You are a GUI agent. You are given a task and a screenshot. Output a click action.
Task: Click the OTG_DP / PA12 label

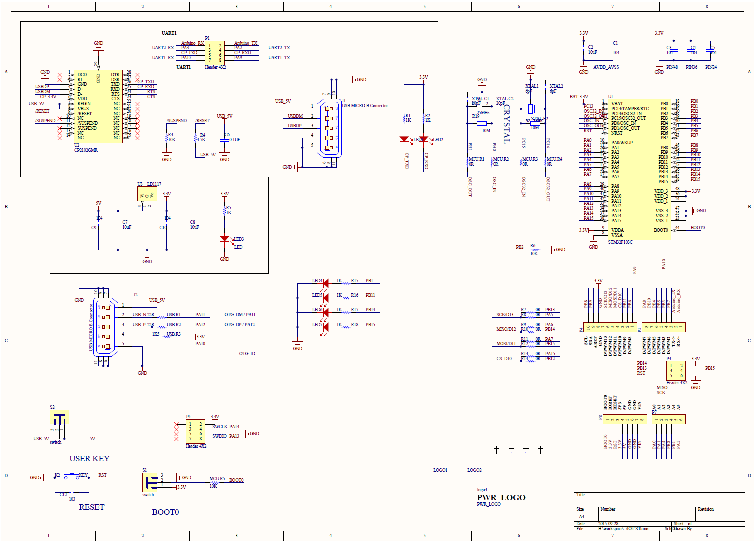pyautogui.click(x=239, y=324)
